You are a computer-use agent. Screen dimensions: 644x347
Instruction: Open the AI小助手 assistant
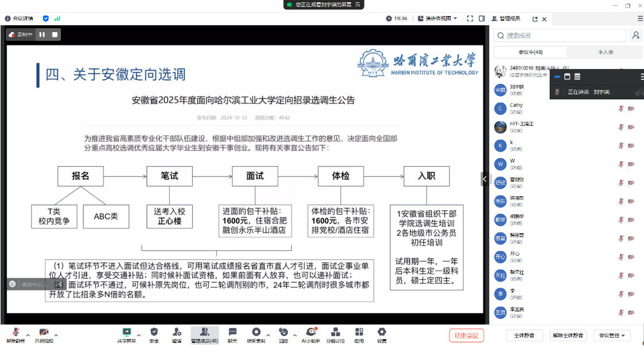[311, 334]
